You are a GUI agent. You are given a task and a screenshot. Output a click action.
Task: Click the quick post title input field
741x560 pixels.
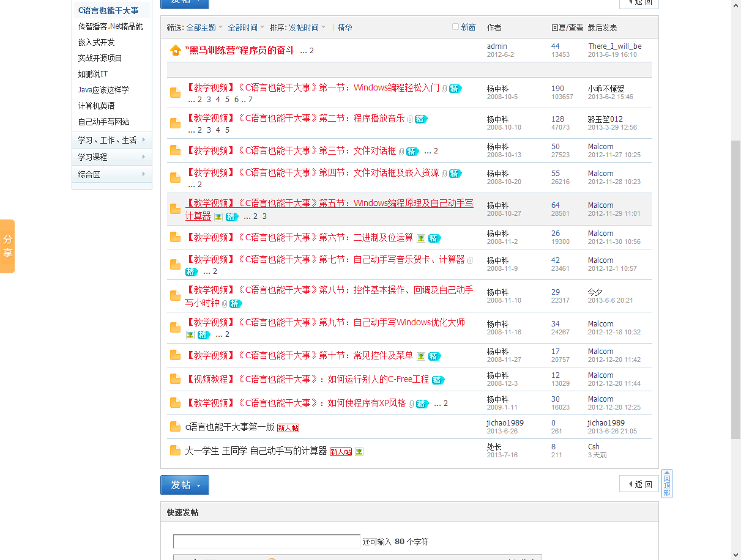[266, 541]
